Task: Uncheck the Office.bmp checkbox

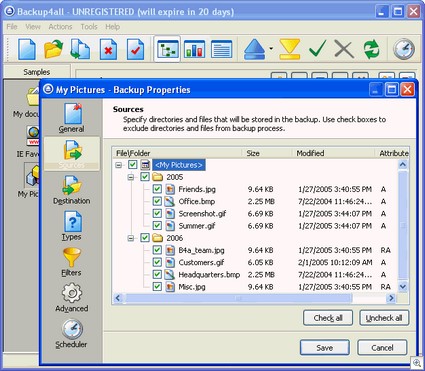Action: pyautogui.click(x=157, y=201)
